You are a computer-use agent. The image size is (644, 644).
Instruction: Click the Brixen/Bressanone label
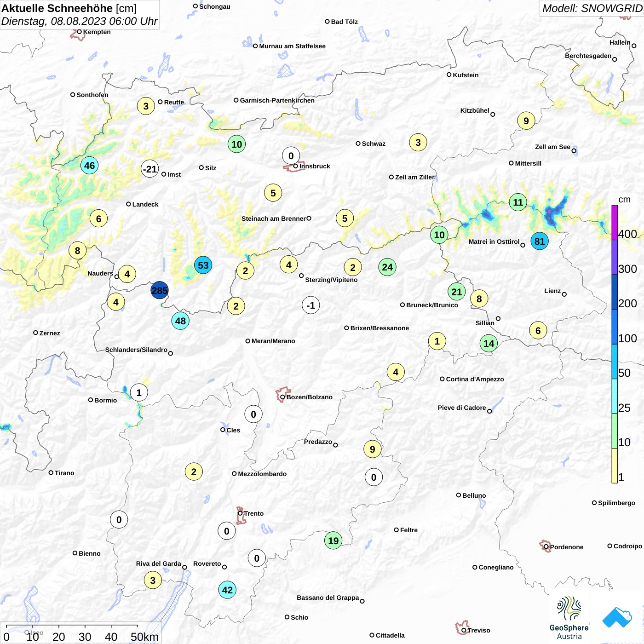(x=379, y=328)
